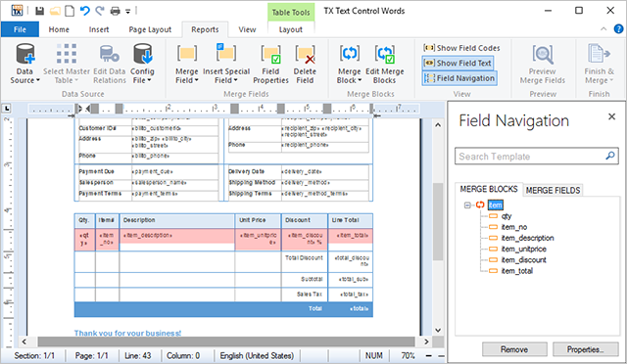Click the Remove button
Screen dimensions: 627x364
point(514,349)
